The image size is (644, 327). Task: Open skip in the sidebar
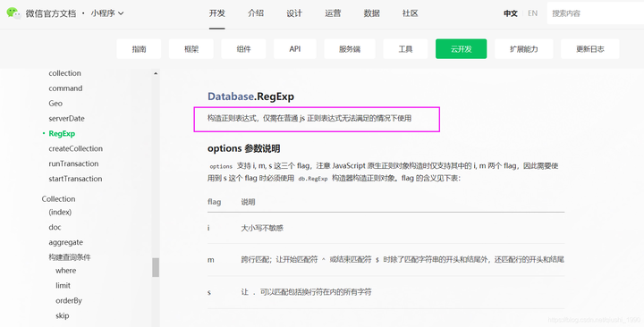point(62,316)
